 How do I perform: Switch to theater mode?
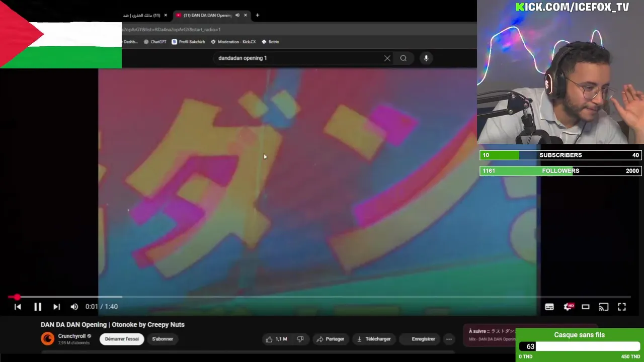tap(586, 307)
